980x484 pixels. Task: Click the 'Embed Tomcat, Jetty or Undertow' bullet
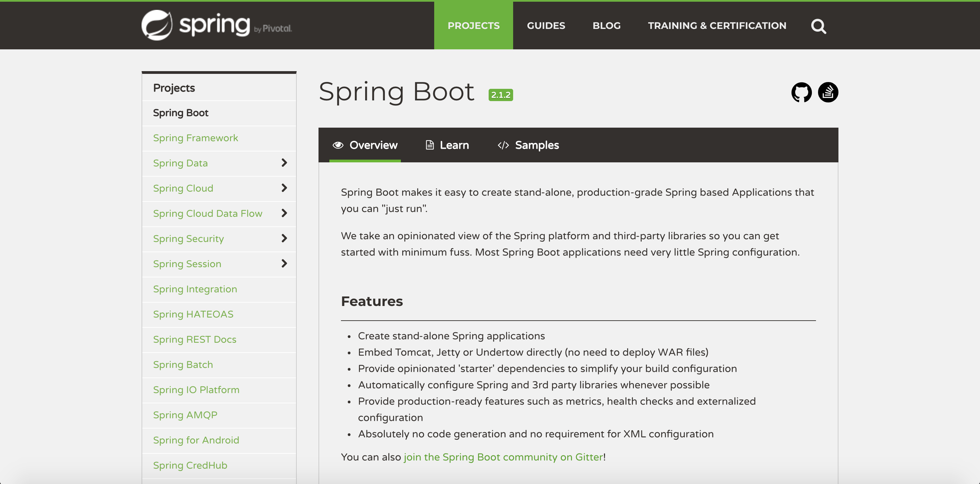coord(533,352)
